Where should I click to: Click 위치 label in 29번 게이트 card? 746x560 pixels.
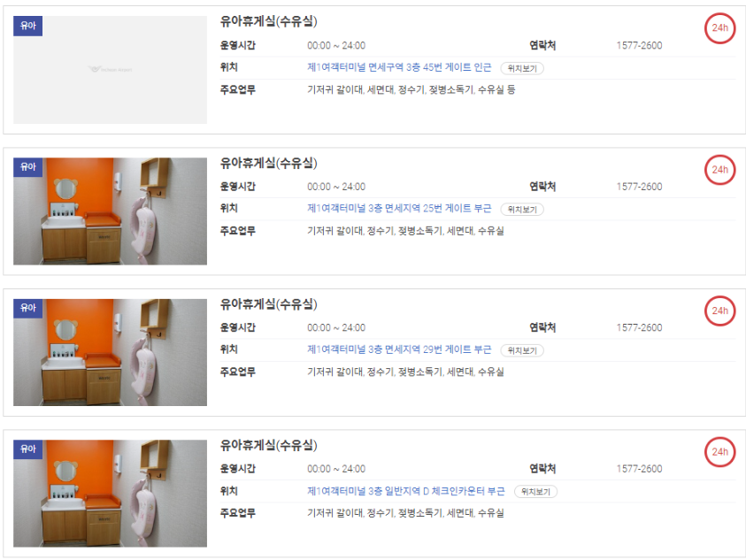click(x=228, y=349)
